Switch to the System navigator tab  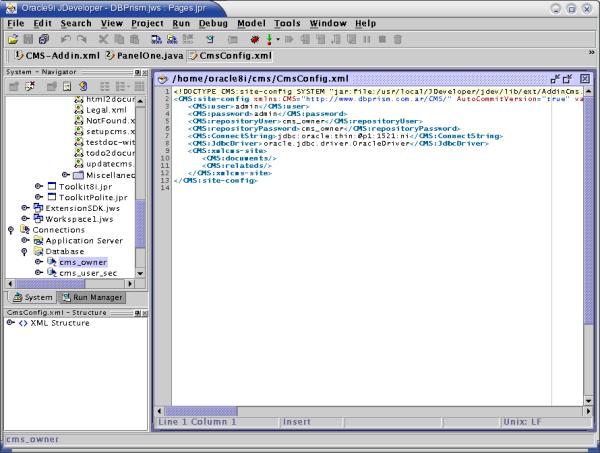[33, 297]
